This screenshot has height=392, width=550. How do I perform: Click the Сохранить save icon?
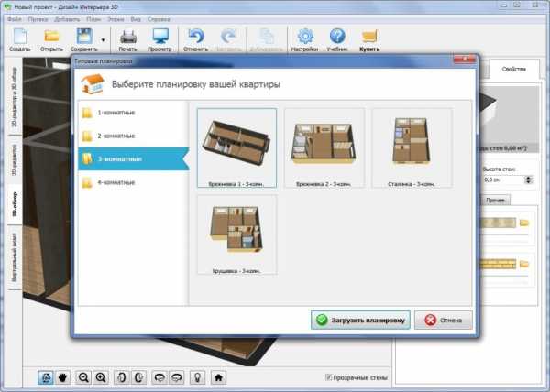pyautogui.click(x=84, y=38)
